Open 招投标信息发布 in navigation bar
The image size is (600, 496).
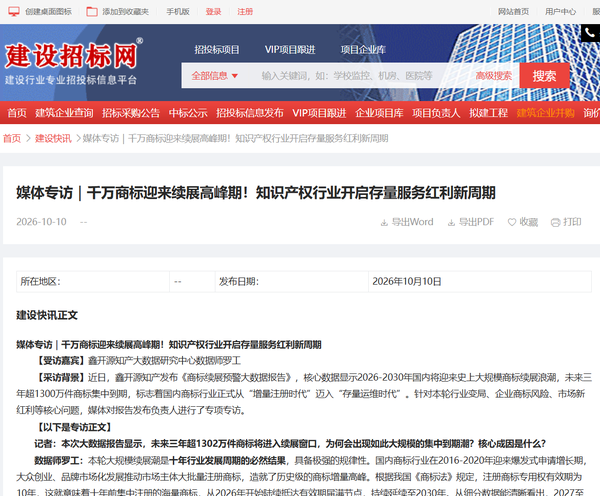point(249,113)
